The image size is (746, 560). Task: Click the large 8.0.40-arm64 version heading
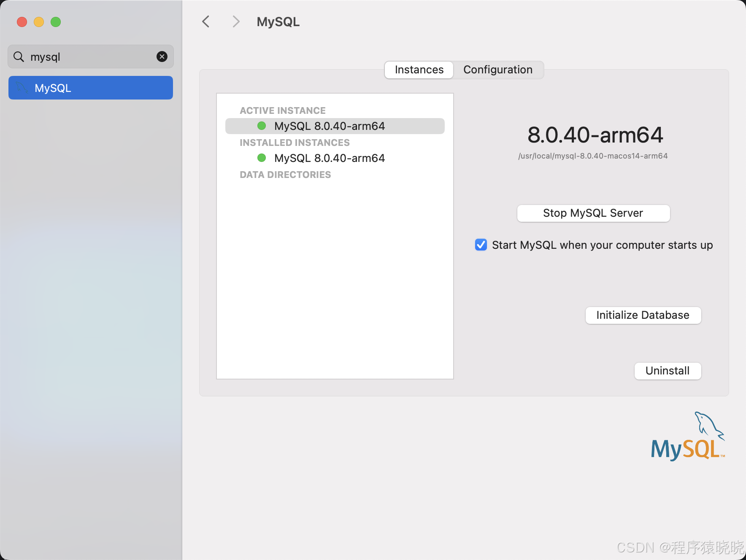[595, 135]
